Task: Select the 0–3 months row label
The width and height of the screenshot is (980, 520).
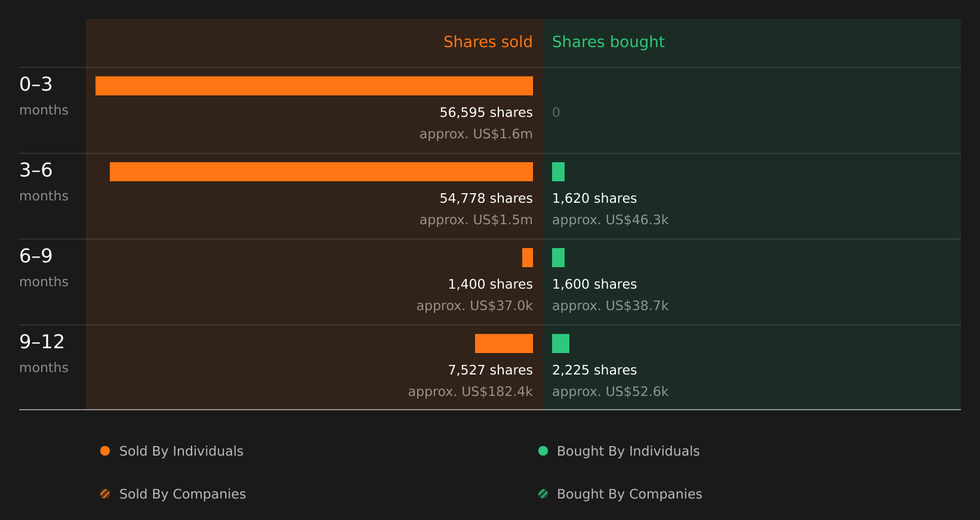Action: tap(44, 96)
